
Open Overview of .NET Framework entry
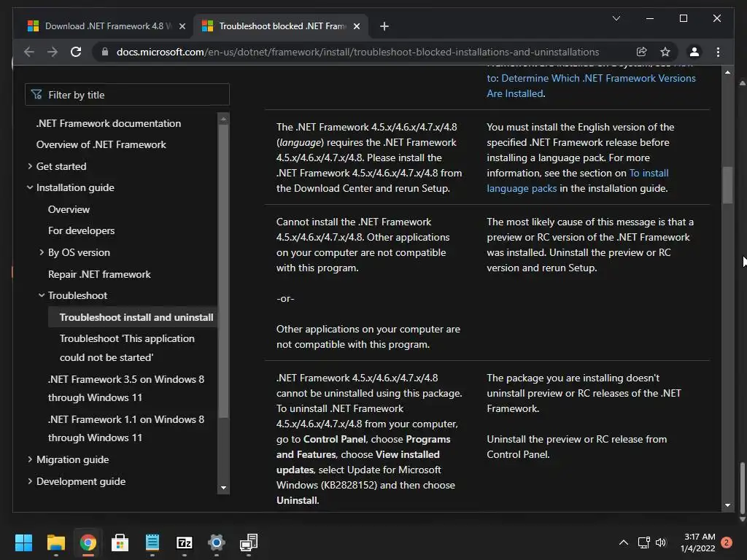coord(101,145)
